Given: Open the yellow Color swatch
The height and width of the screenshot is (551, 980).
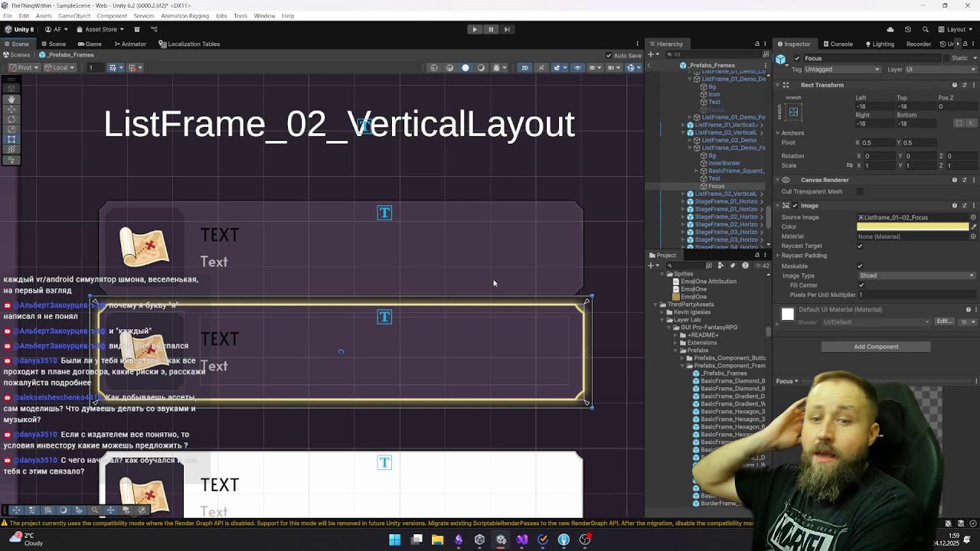Looking at the screenshot, I should (x=913, y=227).
